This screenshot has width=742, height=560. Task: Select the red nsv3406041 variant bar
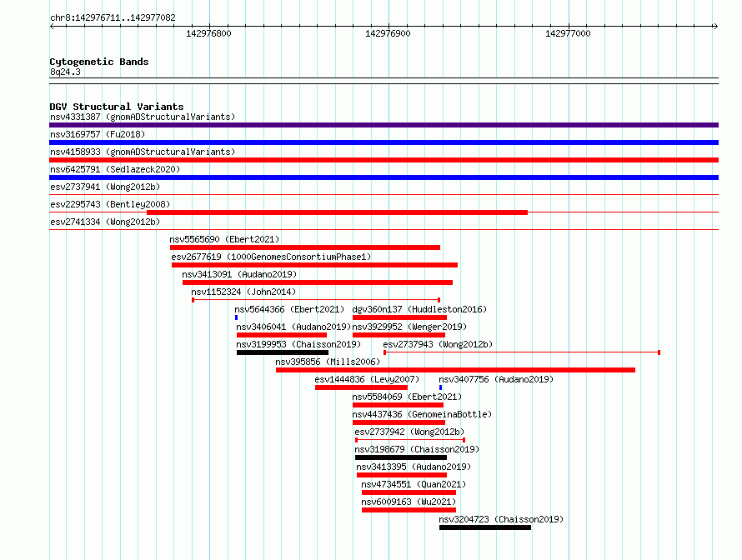tap(282, 335)
